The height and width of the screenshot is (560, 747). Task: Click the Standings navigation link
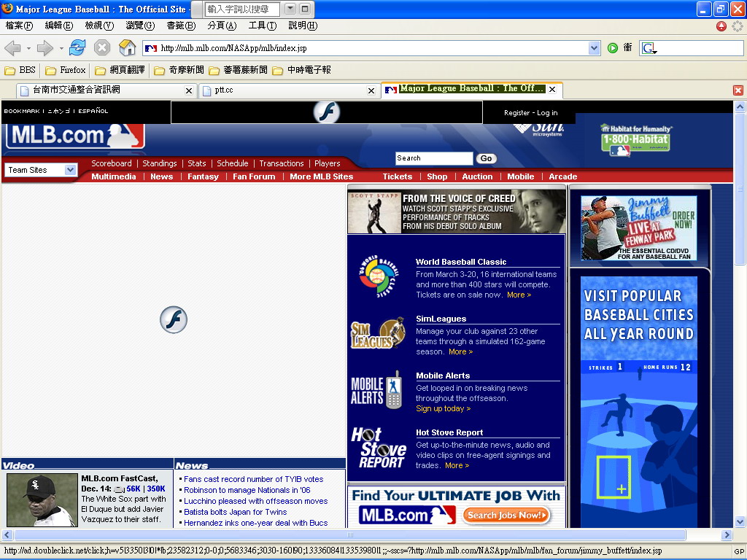[x=159, y=163]
